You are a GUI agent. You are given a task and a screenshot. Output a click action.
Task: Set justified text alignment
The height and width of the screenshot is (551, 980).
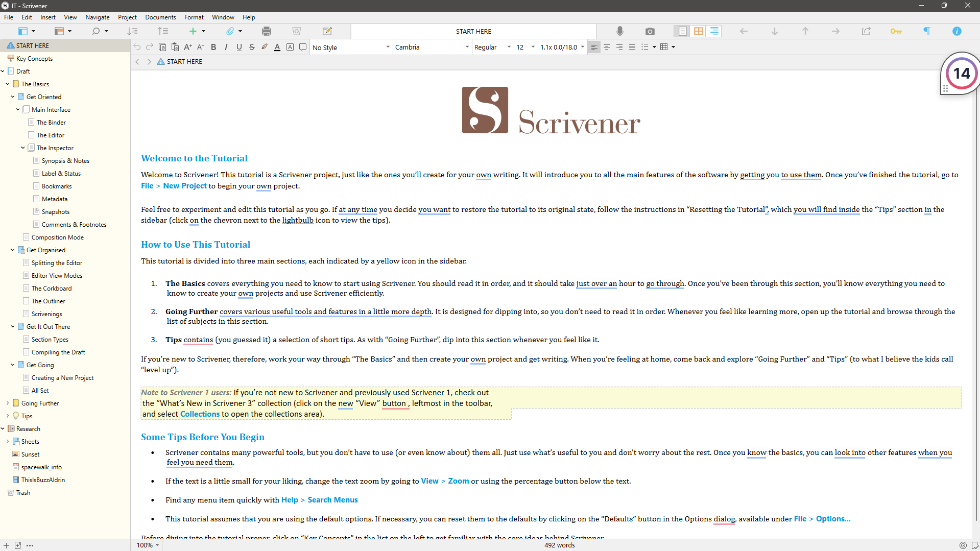tap(632, 47)
